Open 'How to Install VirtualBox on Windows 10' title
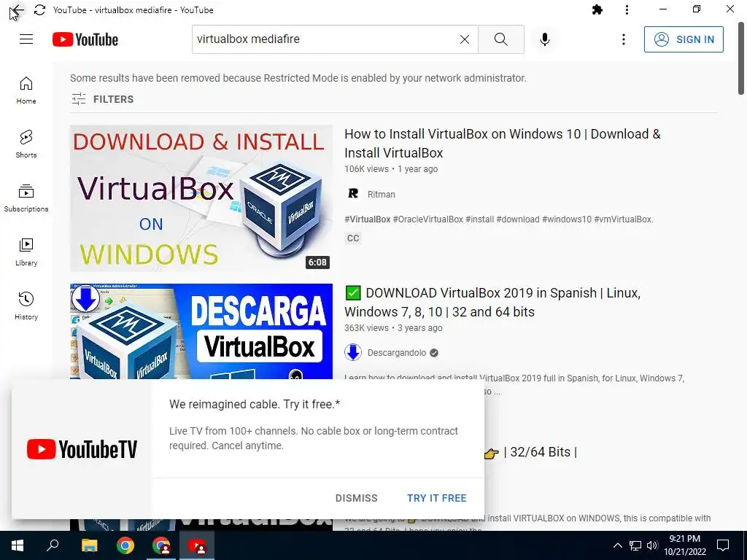The image size is (747, 560). (502, 144)
